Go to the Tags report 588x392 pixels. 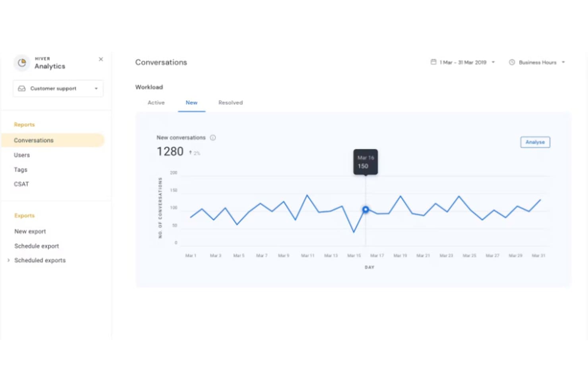pos(21,170)
